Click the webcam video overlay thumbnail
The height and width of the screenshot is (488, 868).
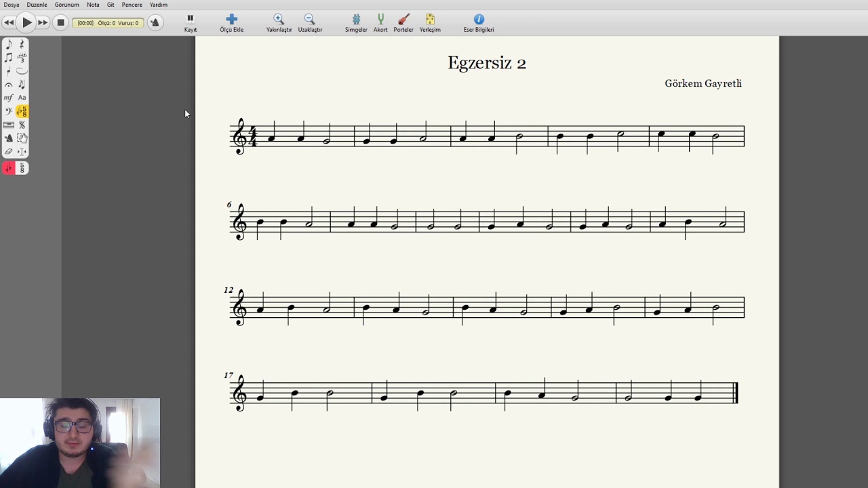[x=80, y=443]
